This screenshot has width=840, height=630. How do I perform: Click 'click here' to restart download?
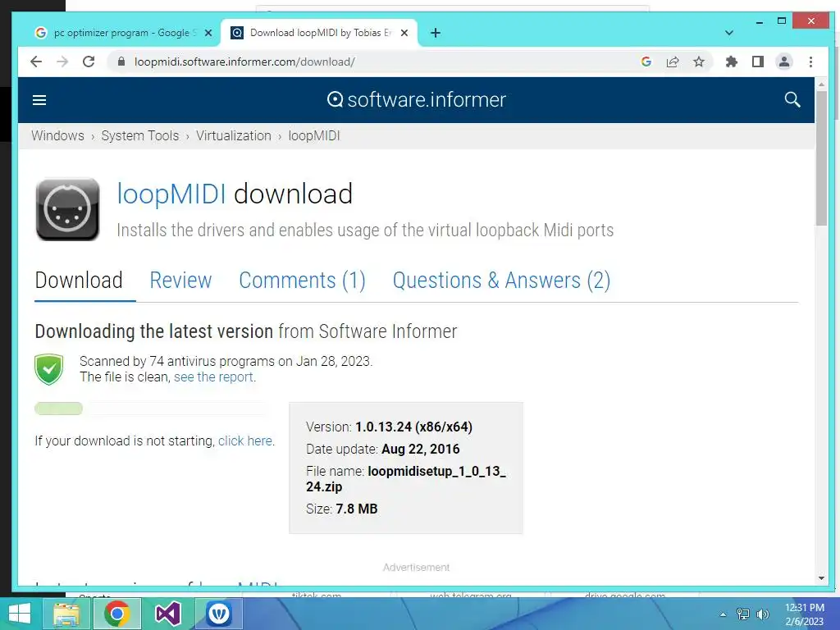point(244,441)
